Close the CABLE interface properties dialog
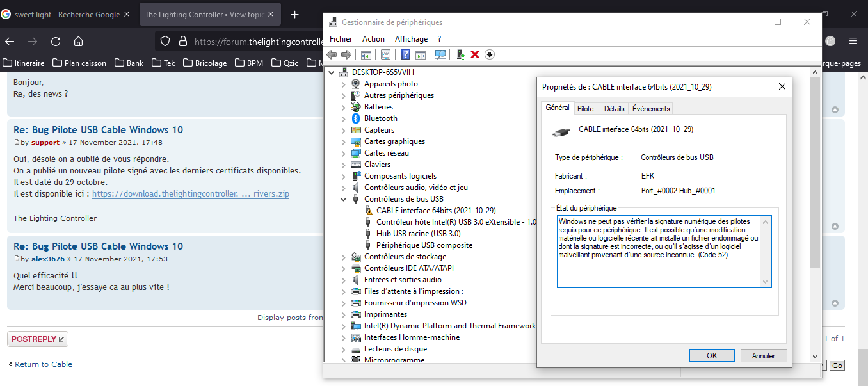 782,87
